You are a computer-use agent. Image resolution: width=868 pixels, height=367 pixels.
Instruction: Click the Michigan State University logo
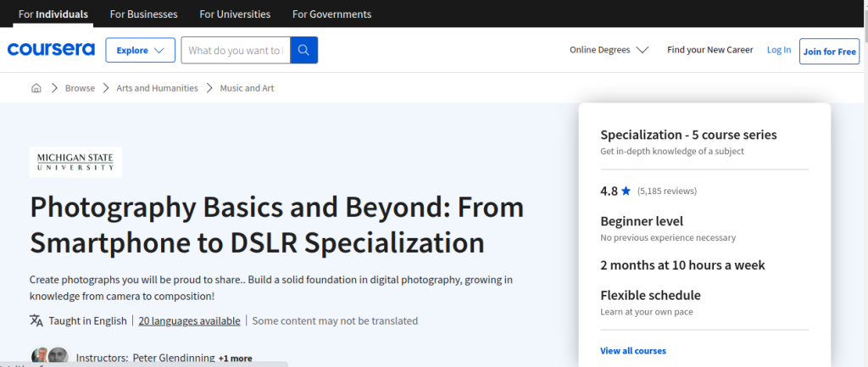point(75,162)
